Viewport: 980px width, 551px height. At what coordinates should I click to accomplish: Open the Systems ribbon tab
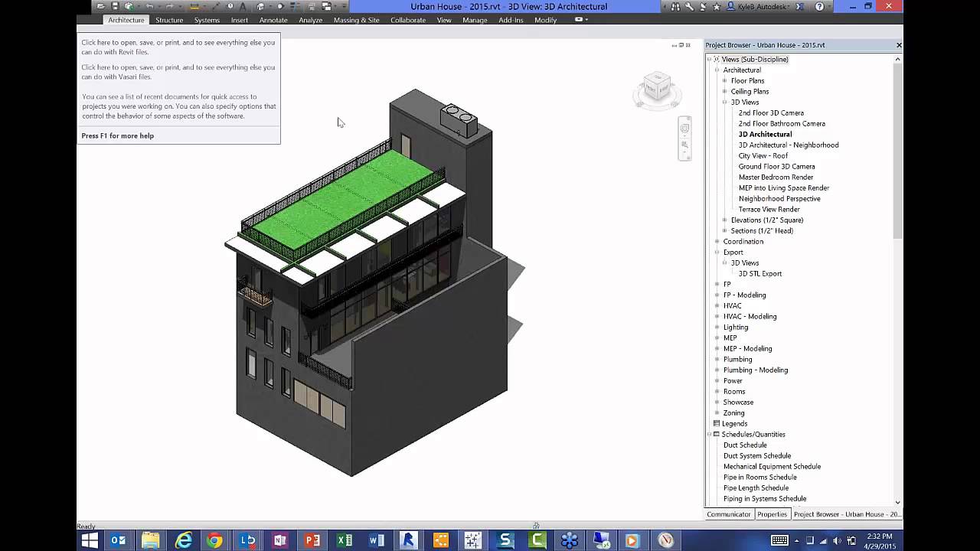pyautogui.click(x=207, y=20)
